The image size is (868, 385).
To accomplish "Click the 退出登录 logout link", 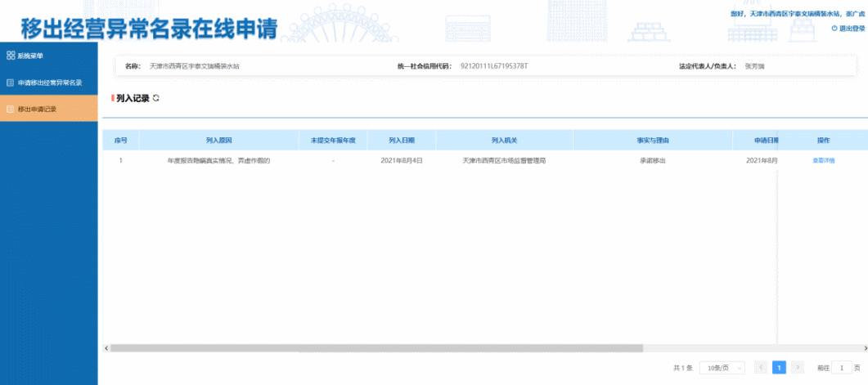I will pos(851,29).
